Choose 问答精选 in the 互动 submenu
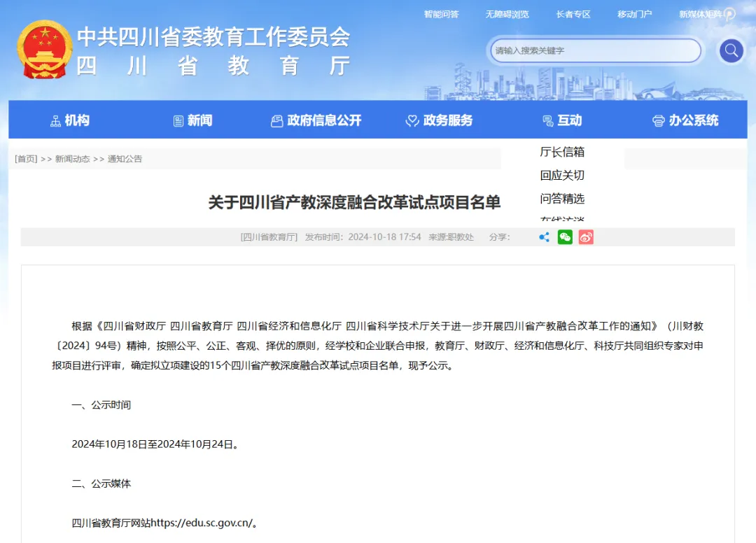Image resolution: width=756 pixels, height=543 pixels. tap(562, 199)
